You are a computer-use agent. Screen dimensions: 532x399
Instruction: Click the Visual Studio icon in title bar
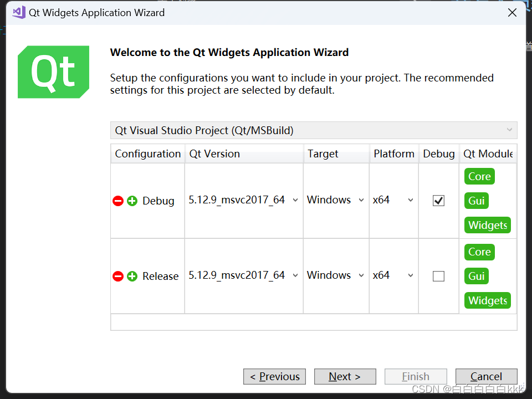pyautogui.click(x=19, y=13)
